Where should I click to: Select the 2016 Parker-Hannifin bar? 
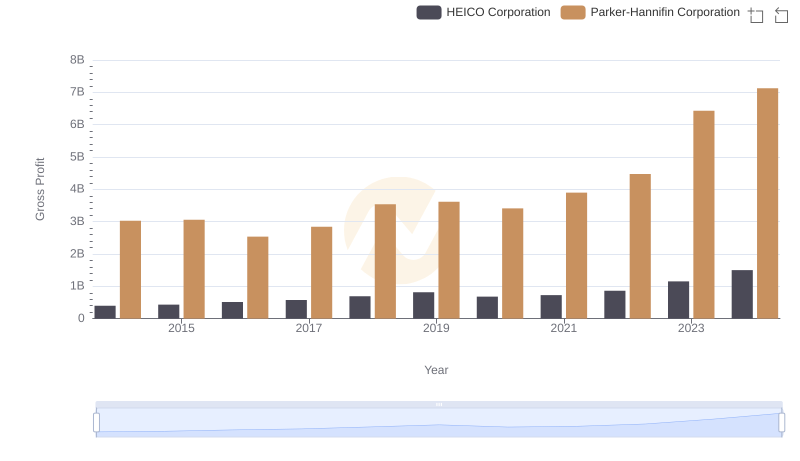click(x=258, y=277)
